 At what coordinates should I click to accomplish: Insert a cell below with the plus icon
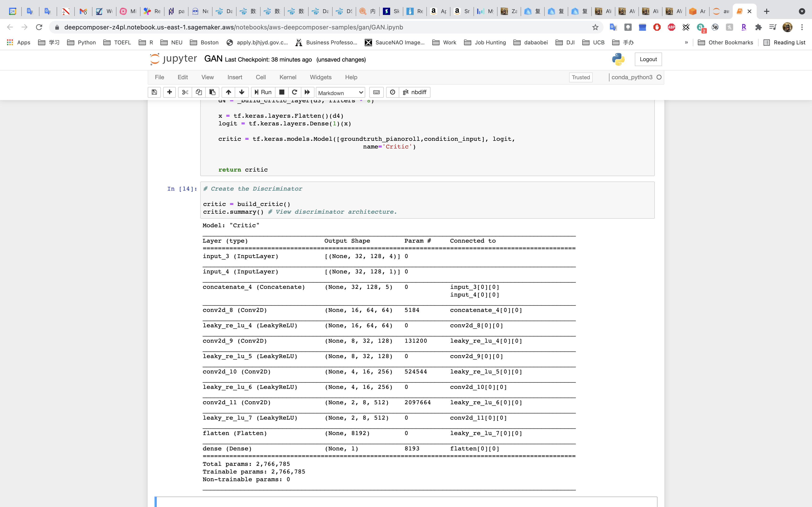[x=169, y=92]
